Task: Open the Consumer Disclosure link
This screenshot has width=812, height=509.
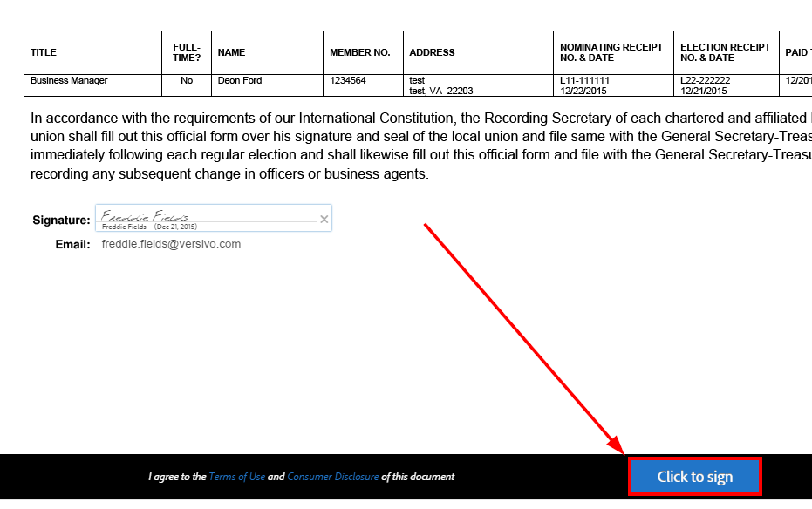Action: (x=332, y=477)
